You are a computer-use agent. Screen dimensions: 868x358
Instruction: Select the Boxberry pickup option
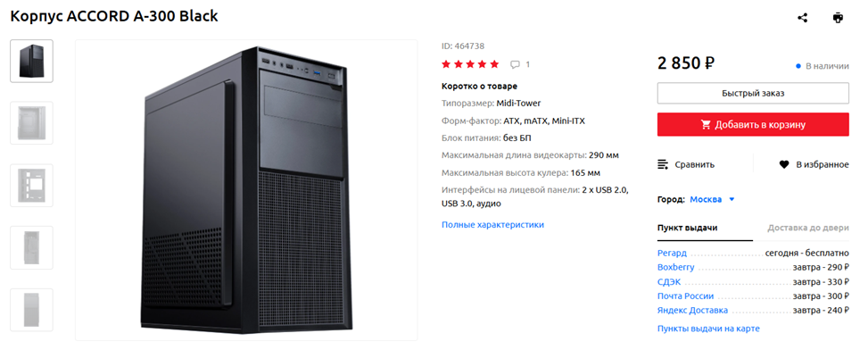point(675,267)
